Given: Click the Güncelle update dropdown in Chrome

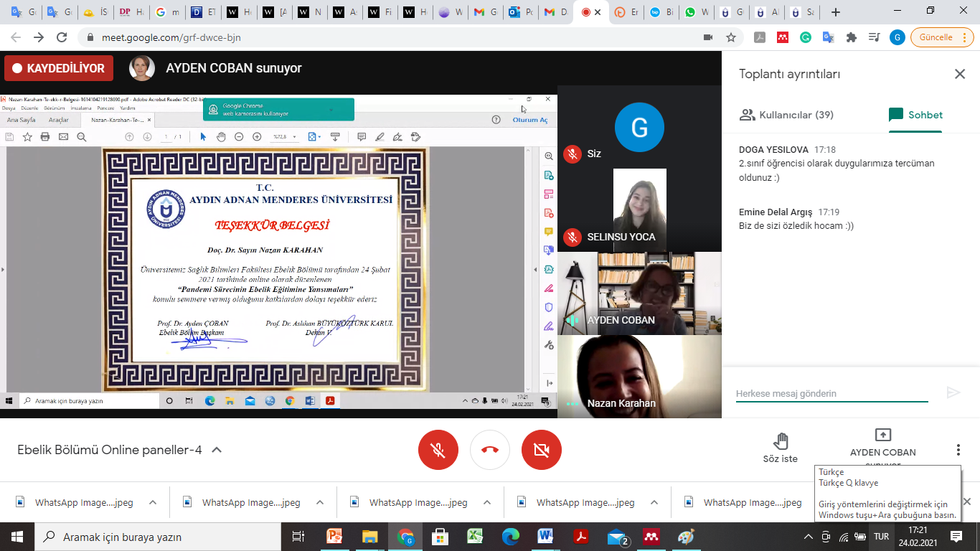Looking at the screenshot, I should click(x=942, y=37).
